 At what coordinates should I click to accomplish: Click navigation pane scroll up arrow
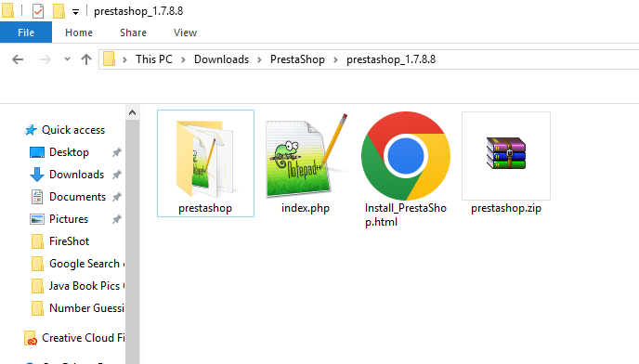pyautogui.click(x=132, y=112)
